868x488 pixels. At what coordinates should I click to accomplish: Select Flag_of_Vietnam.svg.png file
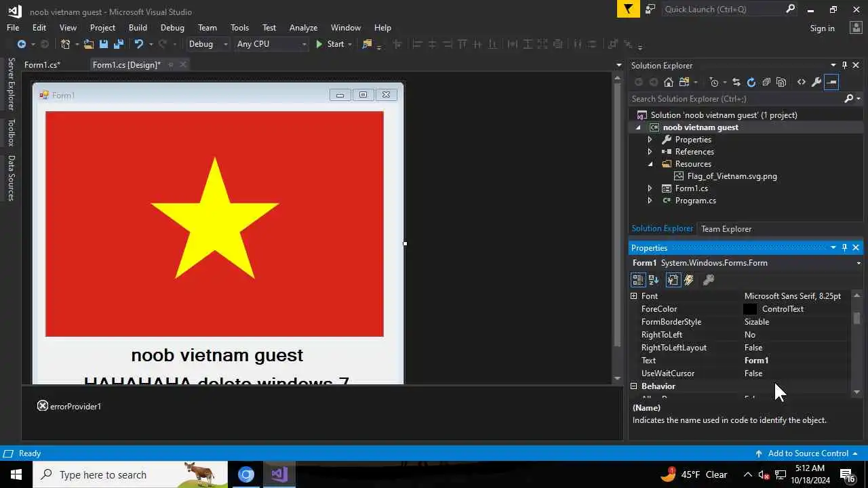(732, 176)
